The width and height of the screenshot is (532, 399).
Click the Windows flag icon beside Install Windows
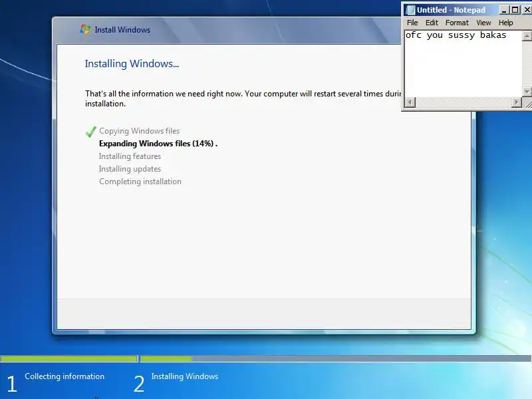coord(85,29)
